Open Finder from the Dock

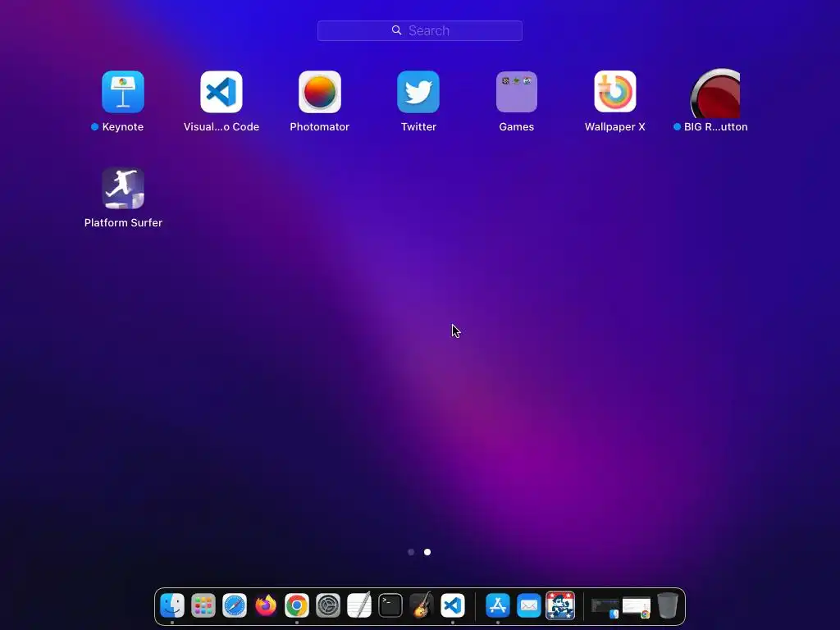[172, 606]
